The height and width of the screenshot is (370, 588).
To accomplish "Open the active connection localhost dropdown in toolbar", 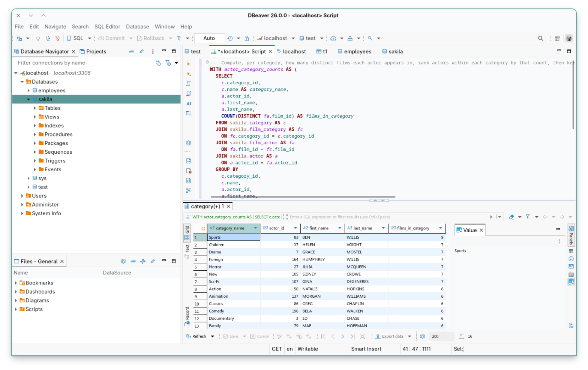I will pyautogui.click(x=293, y=38).
